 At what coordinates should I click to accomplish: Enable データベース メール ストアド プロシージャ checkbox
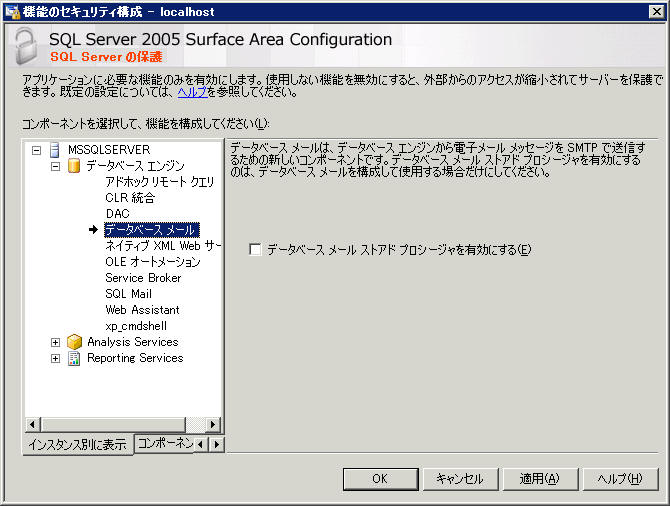(255, 250)
